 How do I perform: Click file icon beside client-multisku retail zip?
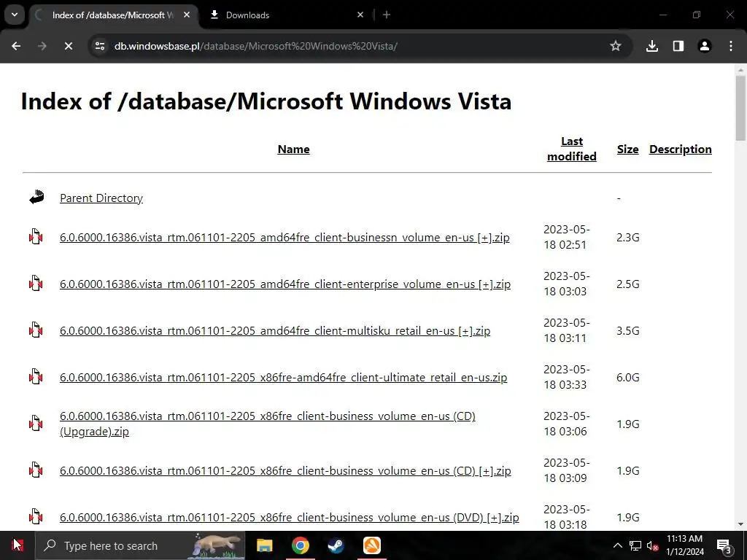(x=36, y=330)
